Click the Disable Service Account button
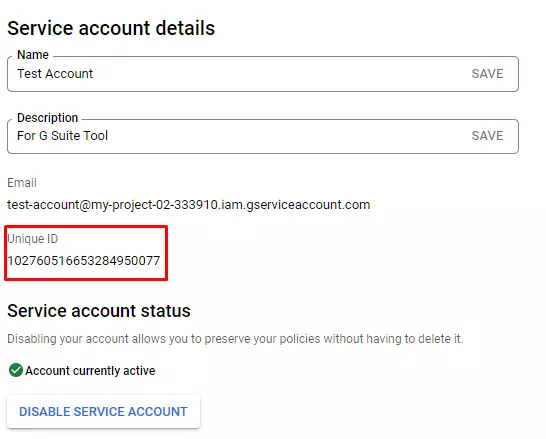 (x=103, y=411)
